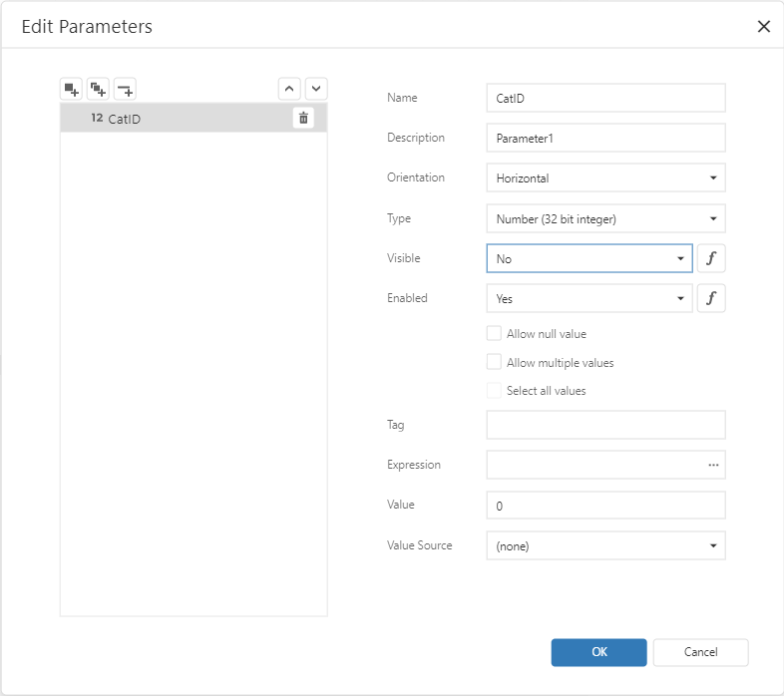Check the Allow multiple values option

tap(494, 363)
